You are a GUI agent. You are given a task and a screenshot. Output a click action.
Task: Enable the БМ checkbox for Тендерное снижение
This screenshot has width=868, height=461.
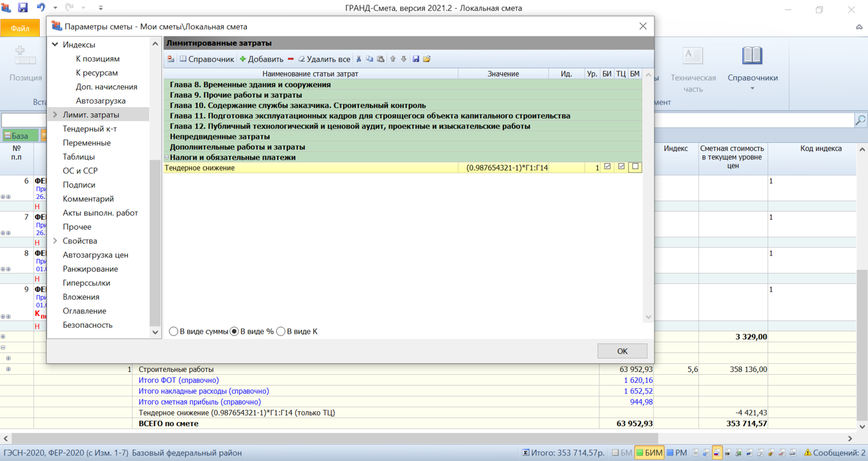tap(635, 167)
